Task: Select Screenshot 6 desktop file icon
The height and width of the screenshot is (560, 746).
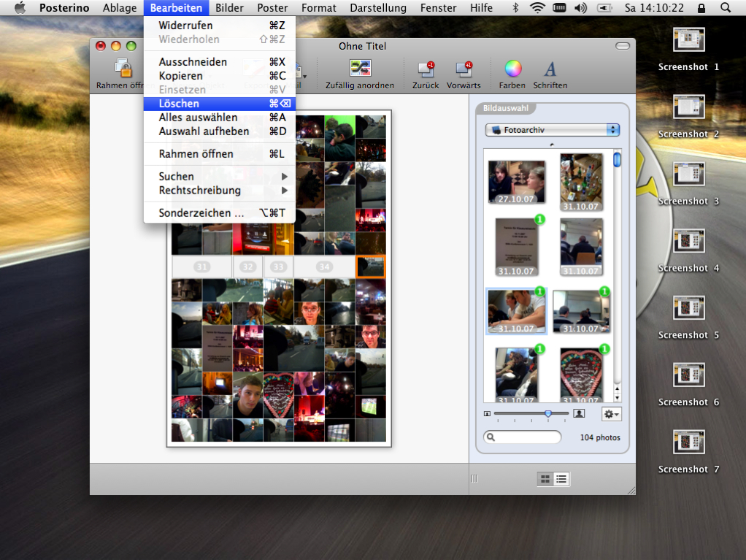Action: tap(688, 375)
